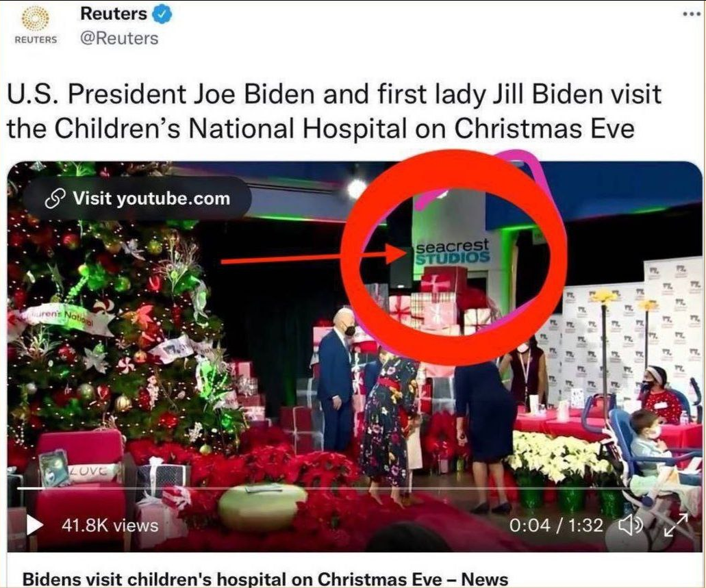Click the REUTERS wordmark under the logo
The height and width of the screenshot is (588, 706).
(x=36, y=40)
